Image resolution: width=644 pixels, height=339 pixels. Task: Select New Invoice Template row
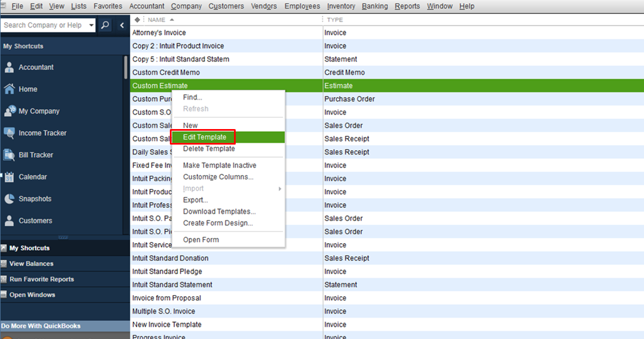coord(387,325)
